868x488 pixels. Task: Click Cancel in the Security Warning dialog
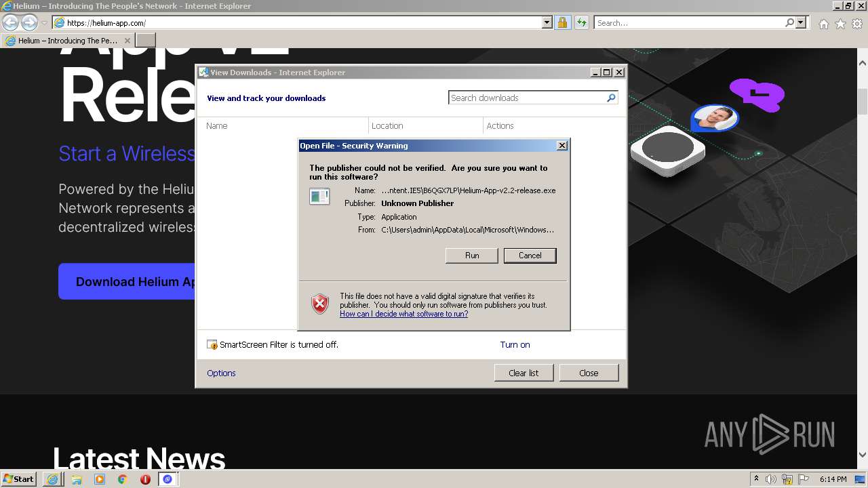pyautogui.click(x=530, y=256)
